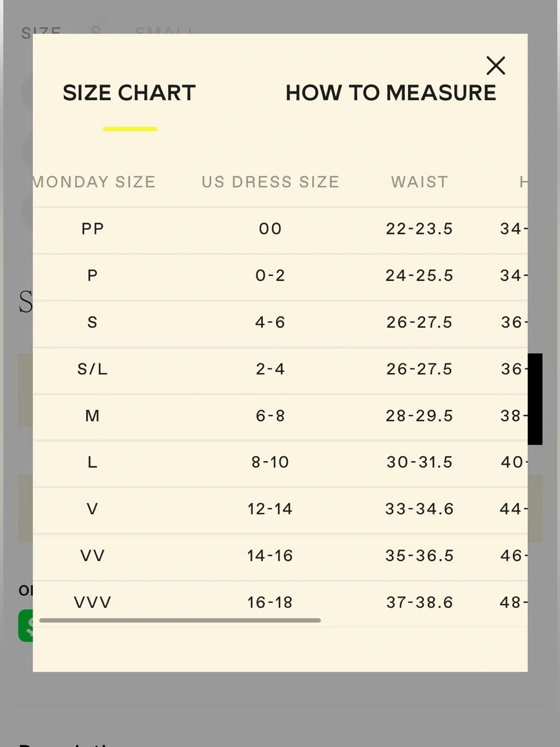Close the size chart popup
The image size is (560, 747).
pyautogui.click(x=496, y=66)
